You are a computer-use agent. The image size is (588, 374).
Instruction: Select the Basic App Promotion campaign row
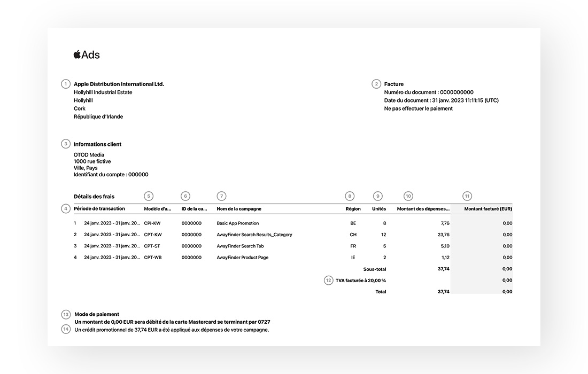click(x=237, y=223)
